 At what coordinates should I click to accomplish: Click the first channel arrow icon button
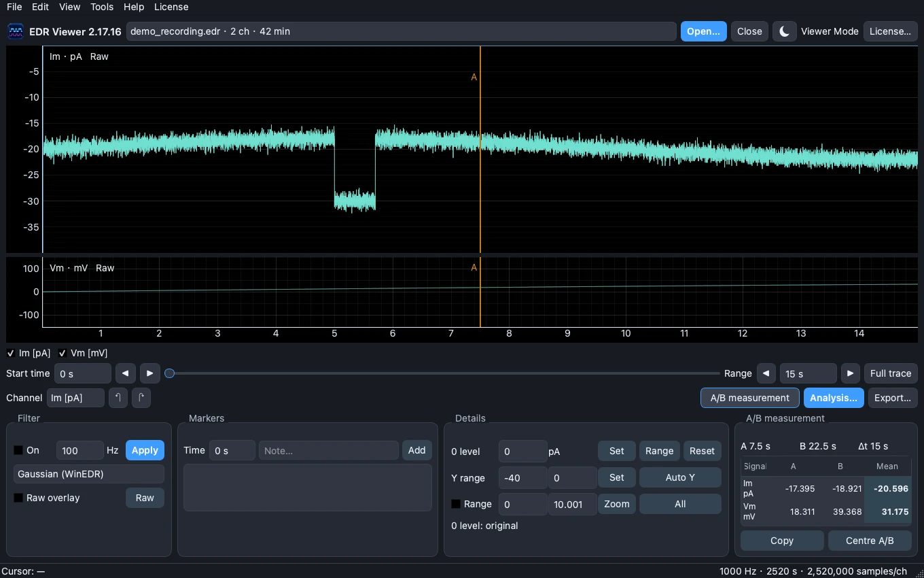point(118,398)
